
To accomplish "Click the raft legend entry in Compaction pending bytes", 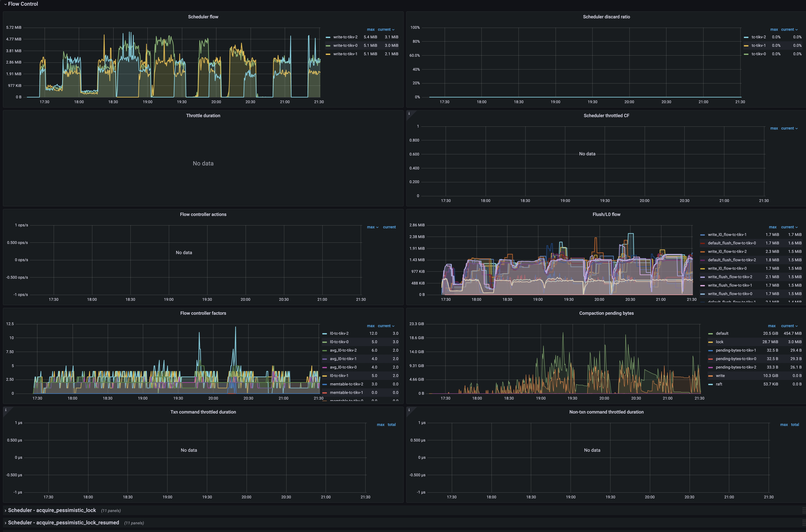I will coord(719,384).
